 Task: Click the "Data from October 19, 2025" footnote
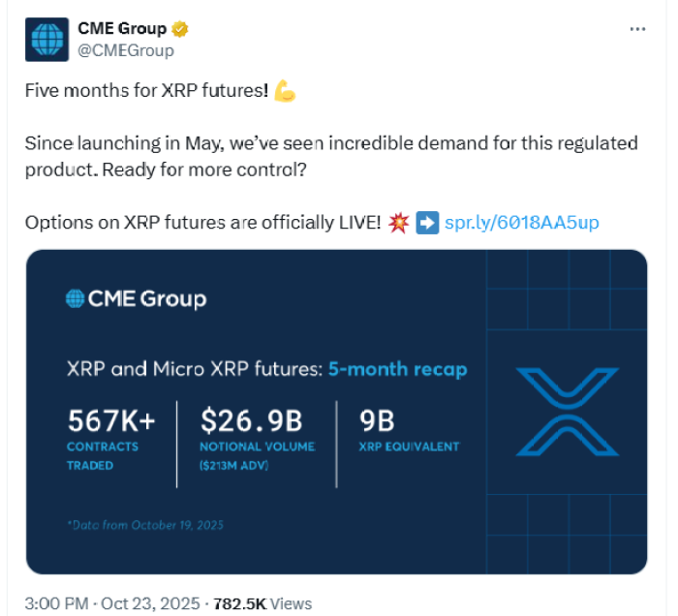(x=145, y=525)
